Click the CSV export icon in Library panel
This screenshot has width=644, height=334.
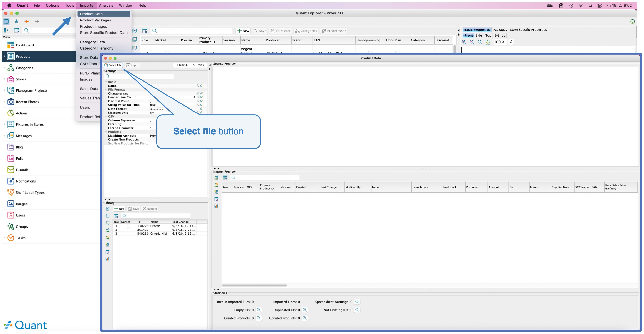107,245
